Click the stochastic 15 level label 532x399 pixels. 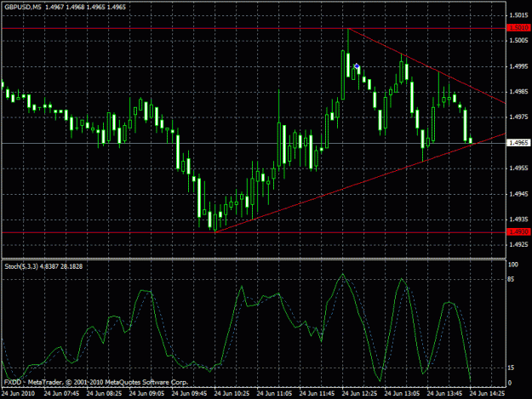pos(511,368)
